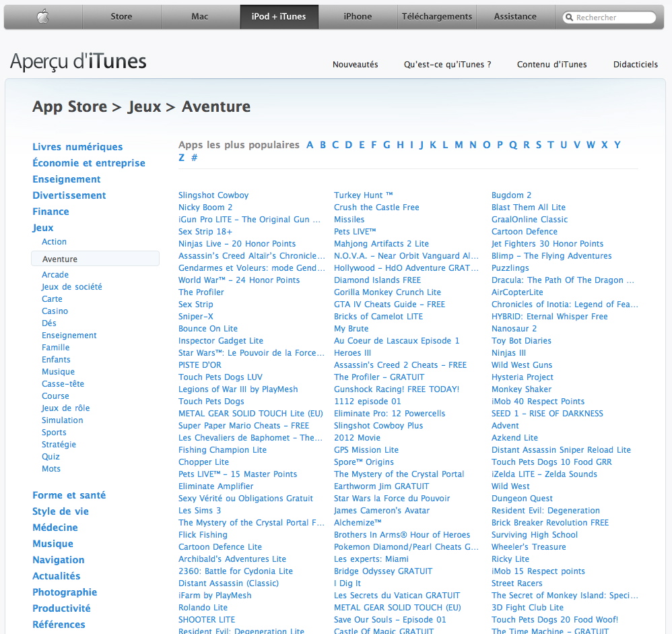The image size is (672, 634).
Task: Open the Dungeon Quest app
Action: 522,499
